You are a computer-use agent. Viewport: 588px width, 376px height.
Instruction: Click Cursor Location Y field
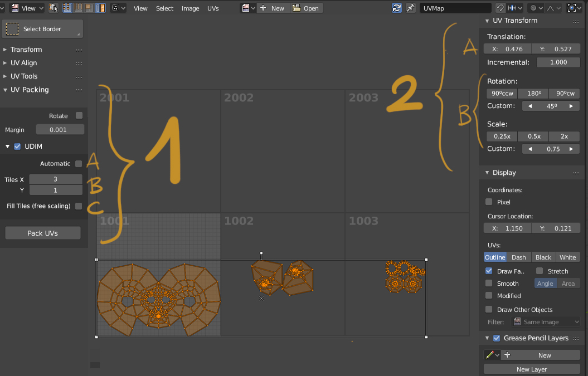tap(556, 228)
